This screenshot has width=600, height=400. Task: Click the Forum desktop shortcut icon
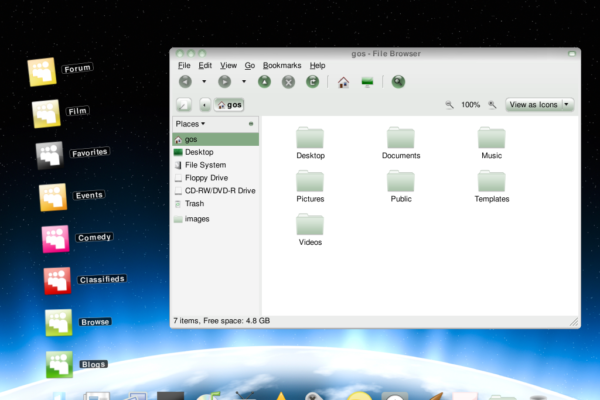42,72
